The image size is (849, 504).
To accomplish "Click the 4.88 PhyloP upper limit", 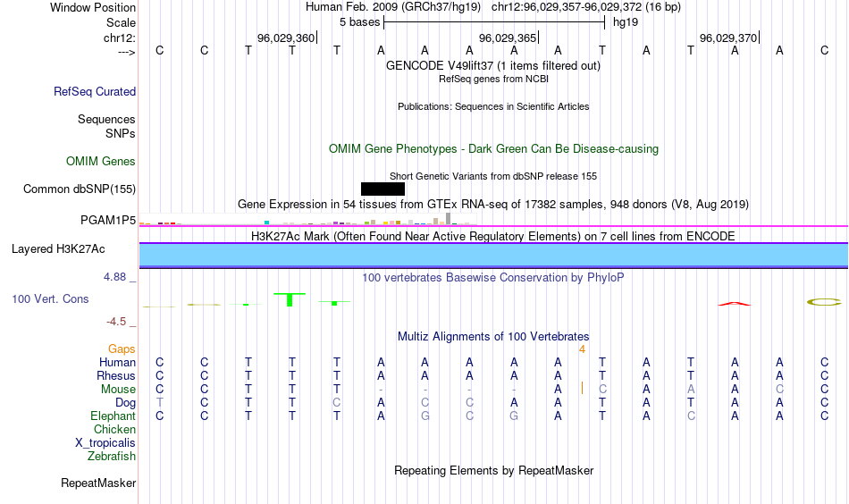I will coord(114,277).
